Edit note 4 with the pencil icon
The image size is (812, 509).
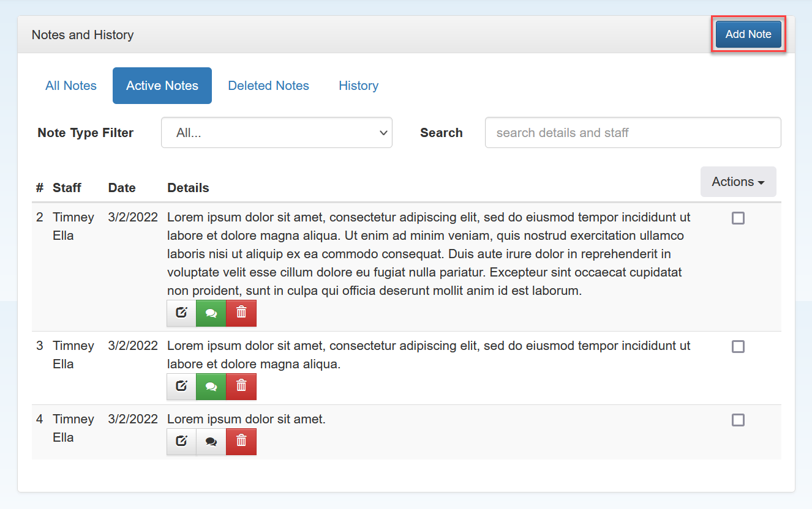[181, 442]
